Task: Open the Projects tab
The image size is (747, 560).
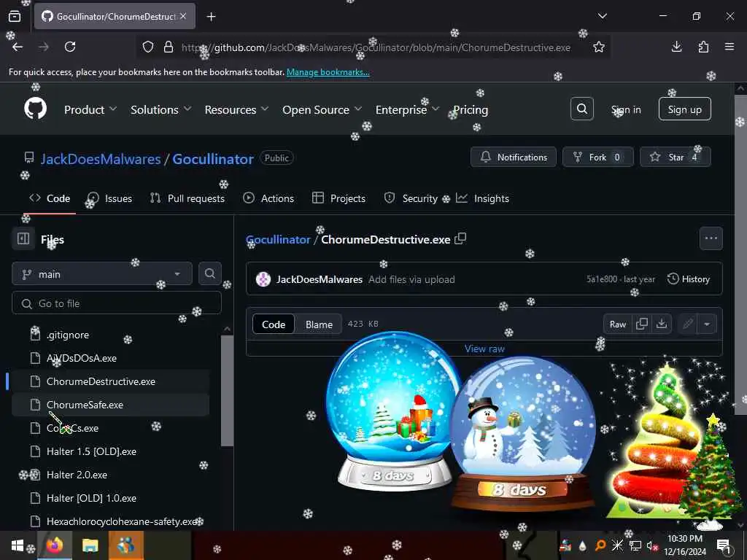Action: pyautogui.click(x=338, y=198)
